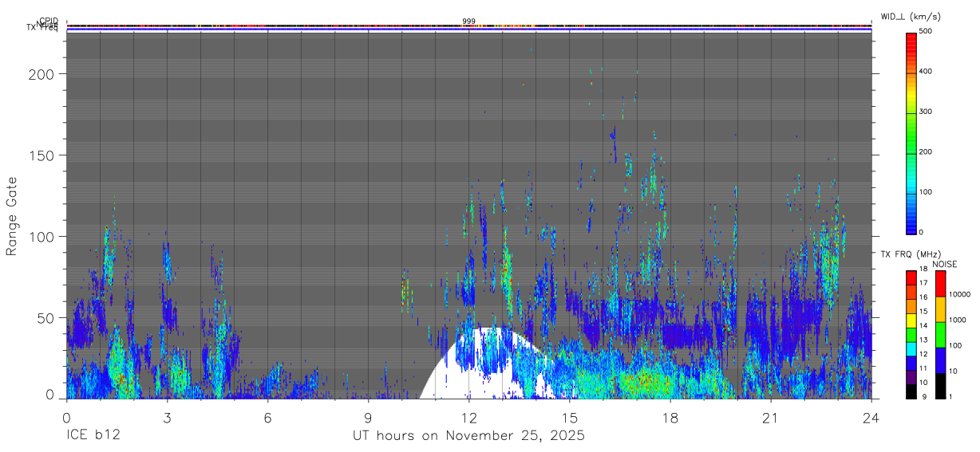The image size is (980, 452).
Task: Click the '14' label on the TX FRQ legend
Action: tap(923, 326)
